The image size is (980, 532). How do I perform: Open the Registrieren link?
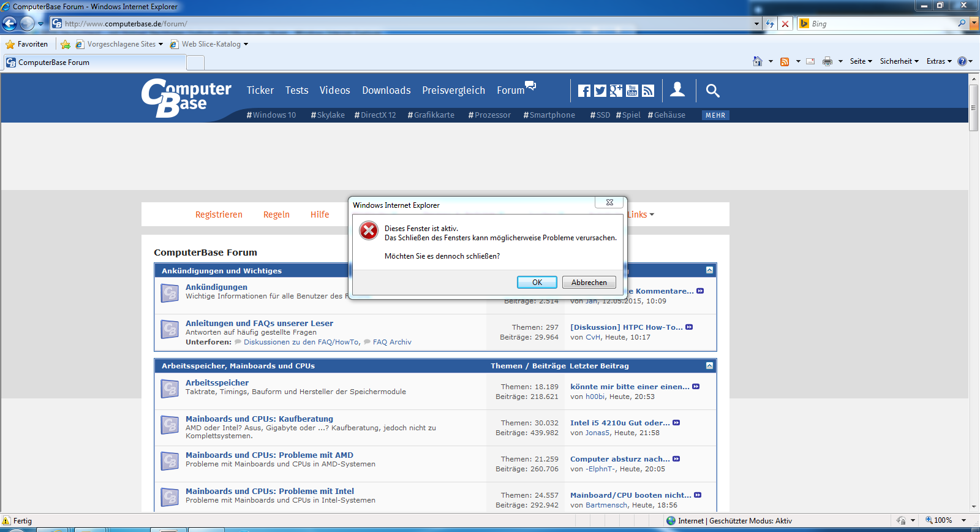(x=219, y=215)
